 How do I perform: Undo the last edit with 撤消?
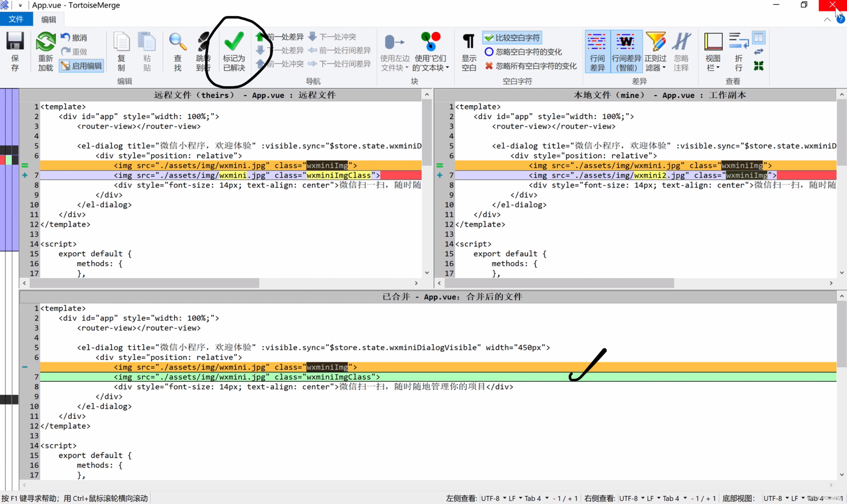(74, 38)
